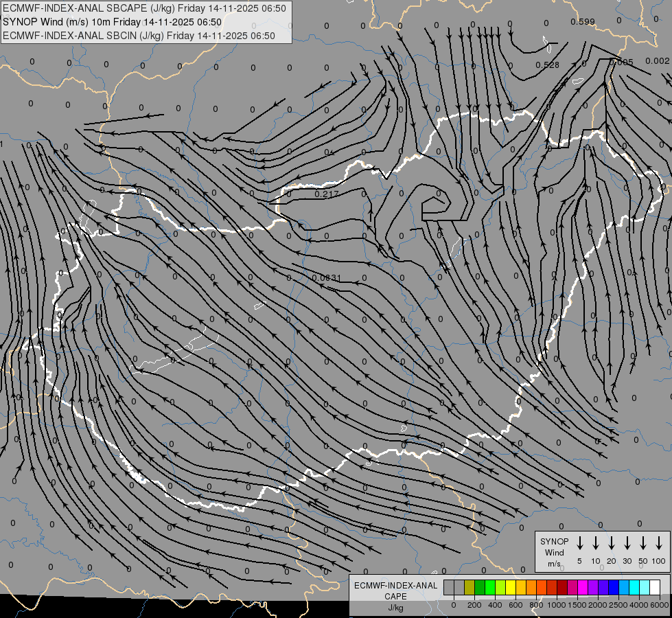672x618 pixels.
Task: Click the SYNOP Wind 10m title line
Action: [x=113, y=22]
